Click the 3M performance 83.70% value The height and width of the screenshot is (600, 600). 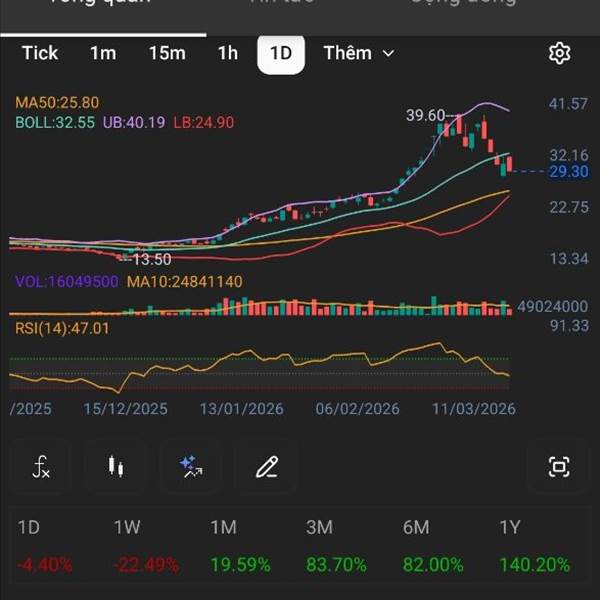[x=336, y=565]
